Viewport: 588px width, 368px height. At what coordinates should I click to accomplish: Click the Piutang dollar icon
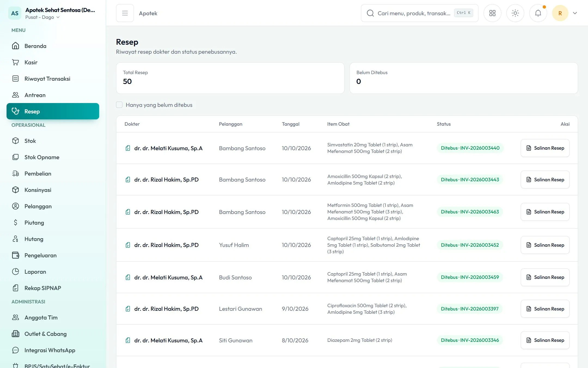pos(16,222)
